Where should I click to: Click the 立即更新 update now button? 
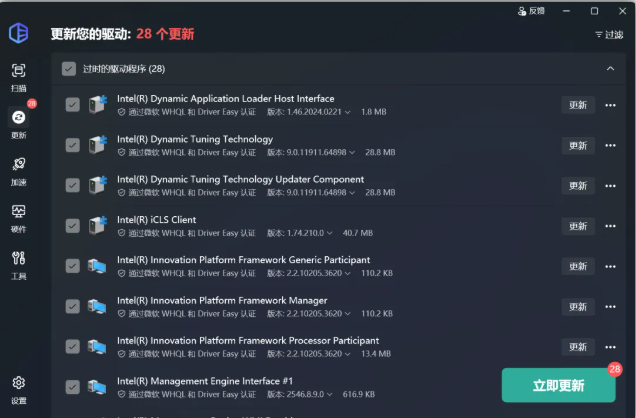coord(558,385)
